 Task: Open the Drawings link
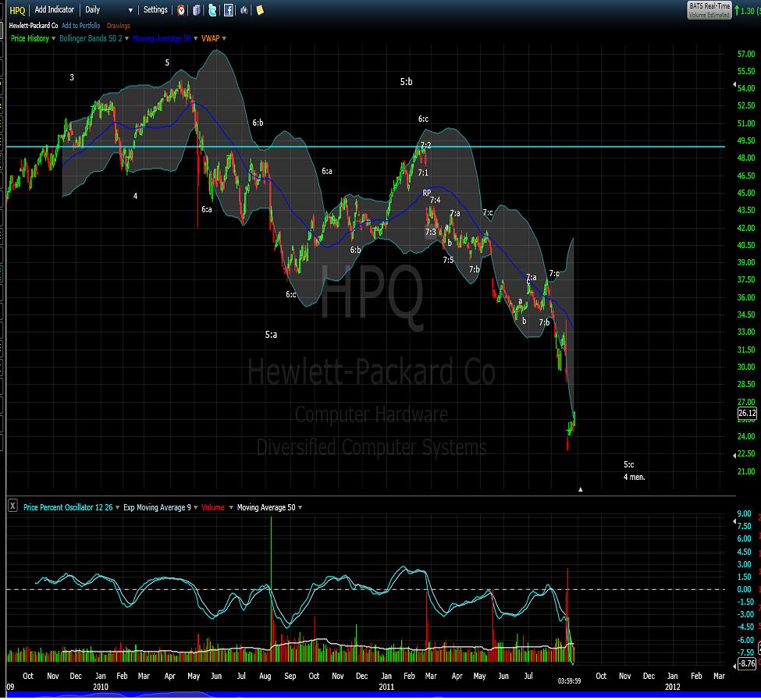[x=119, y=26]
